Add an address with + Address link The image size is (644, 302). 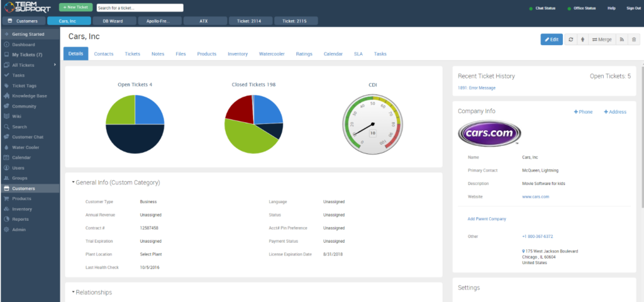pos(615,112)
